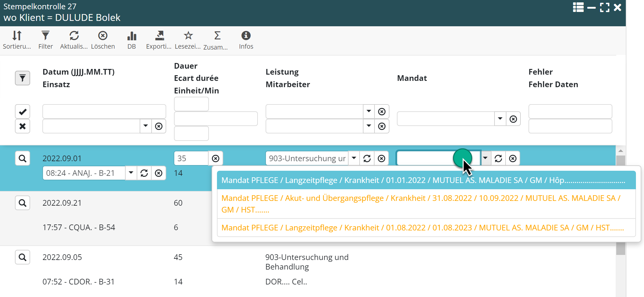Expand the Mandat filter dropdown arrow
Image resolution: width=644 pixels, height=297 pixels.
(x=500, y=119)
